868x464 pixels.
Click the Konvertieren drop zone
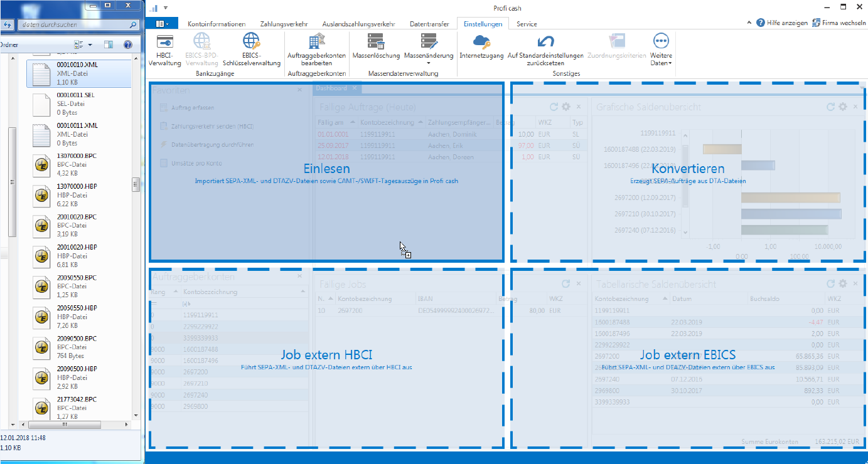[688, 173]
